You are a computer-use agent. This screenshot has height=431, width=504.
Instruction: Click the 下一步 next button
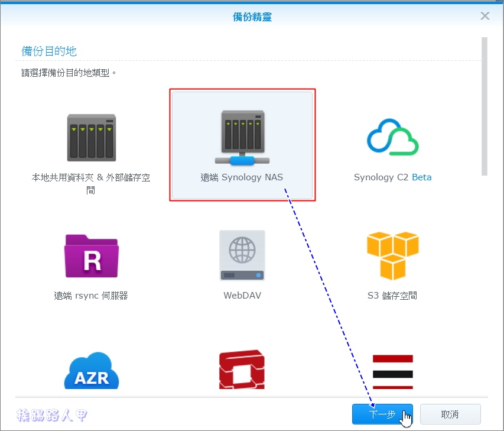click(382, 414)
